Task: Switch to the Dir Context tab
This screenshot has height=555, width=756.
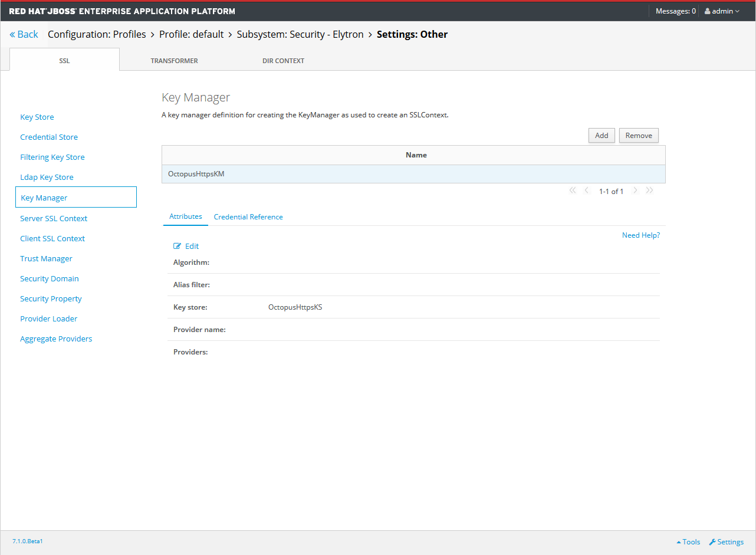Action: pos(283,61)
